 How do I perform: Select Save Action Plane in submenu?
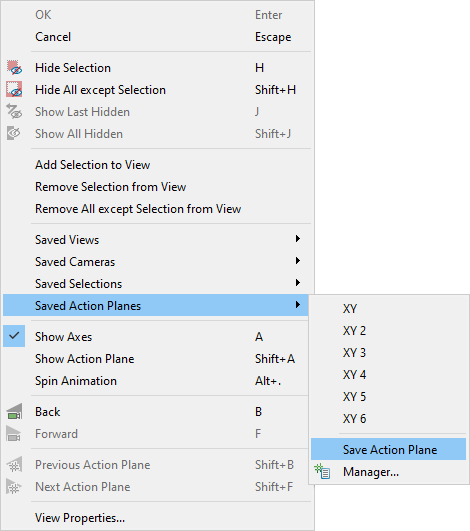388,449
